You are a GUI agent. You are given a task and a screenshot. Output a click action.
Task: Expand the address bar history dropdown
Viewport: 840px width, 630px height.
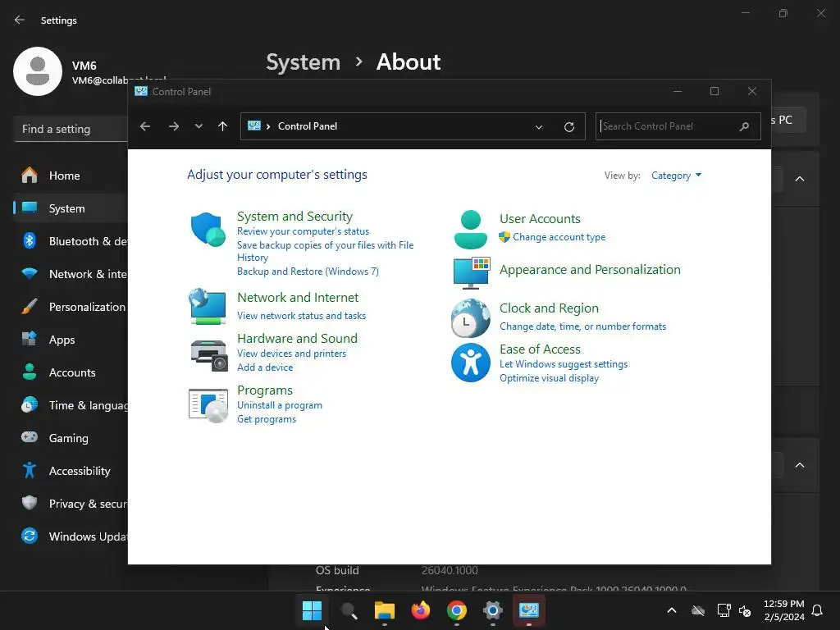click(539, 127)
